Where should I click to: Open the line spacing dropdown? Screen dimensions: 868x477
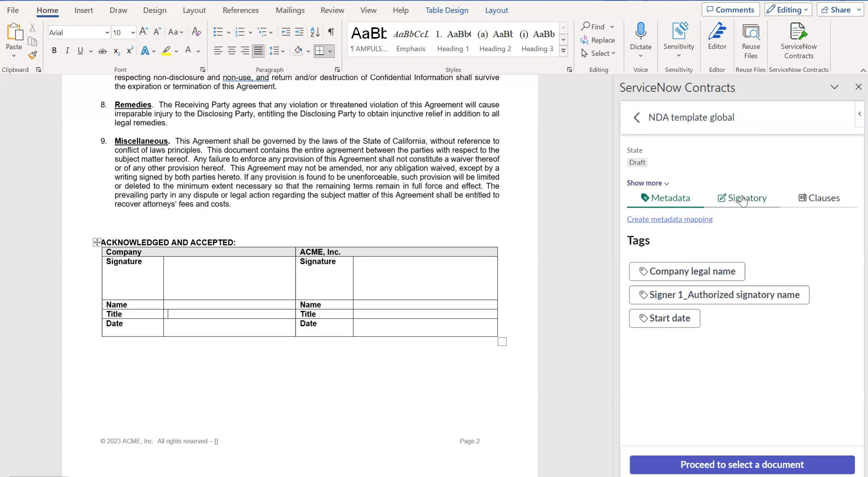(277, 50)
